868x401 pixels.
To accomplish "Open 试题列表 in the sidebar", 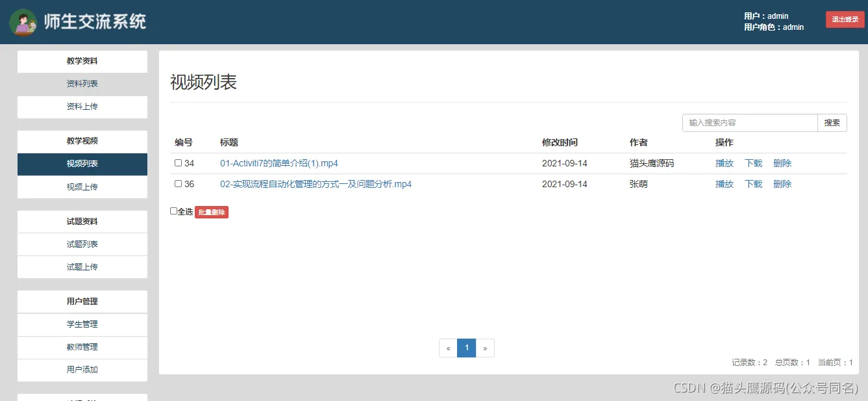I will (x=82, y=244).
